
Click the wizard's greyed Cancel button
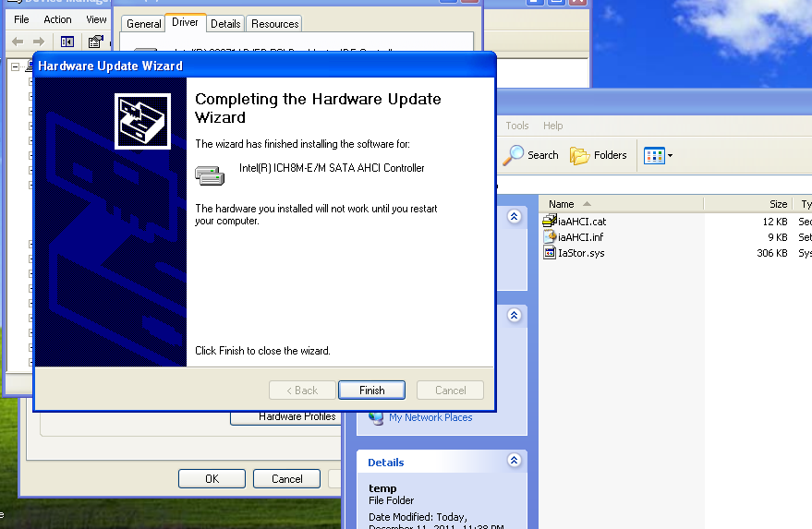[450, 391]
